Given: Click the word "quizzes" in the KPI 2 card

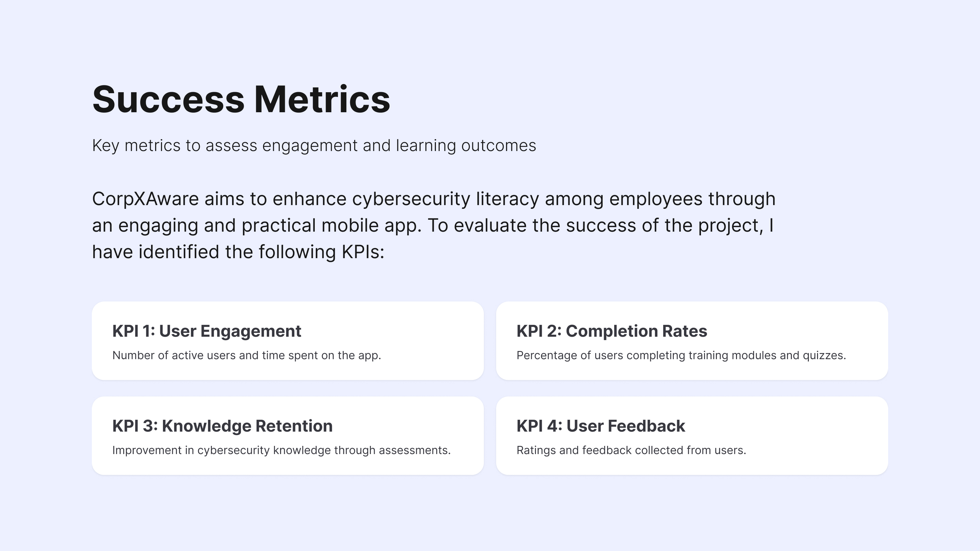Looking at the screenshot, I should point(823,355).
